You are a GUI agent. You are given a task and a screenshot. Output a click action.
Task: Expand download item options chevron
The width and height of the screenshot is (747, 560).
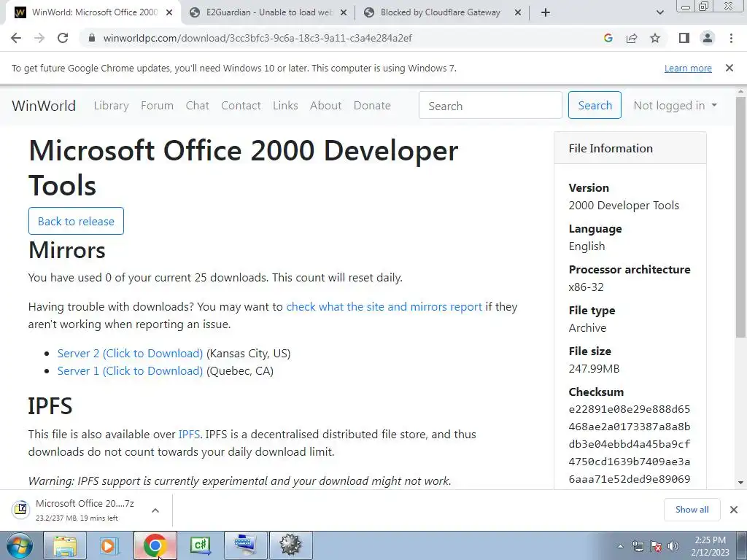155,510
